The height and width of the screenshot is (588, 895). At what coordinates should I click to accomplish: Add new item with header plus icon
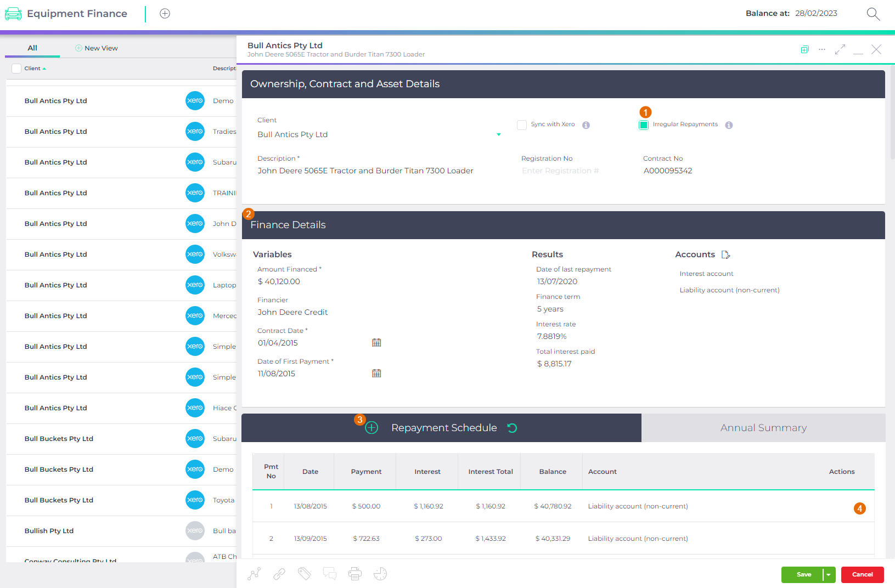tap(165, 14)
